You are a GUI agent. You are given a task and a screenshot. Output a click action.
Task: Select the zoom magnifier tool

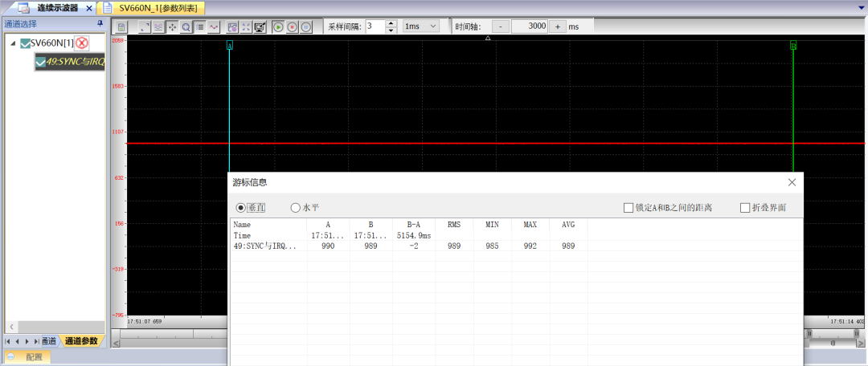click(186, 26)
